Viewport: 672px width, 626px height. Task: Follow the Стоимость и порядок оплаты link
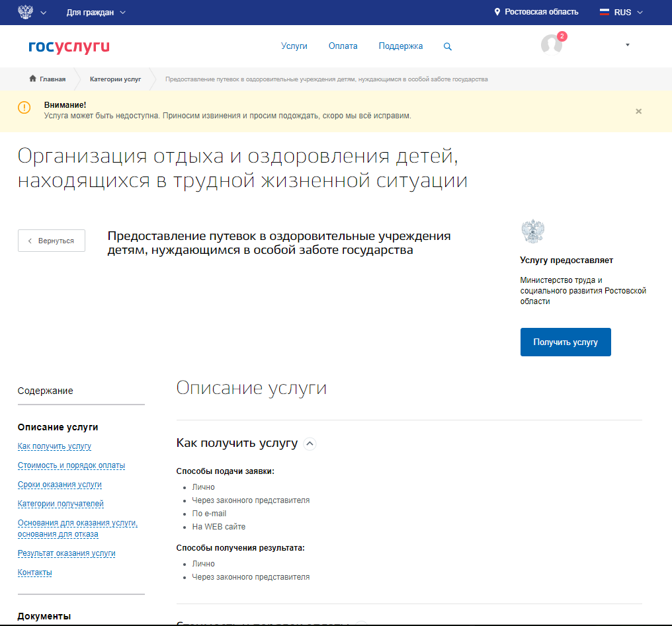pyautogui.click(x=71, y=465)
